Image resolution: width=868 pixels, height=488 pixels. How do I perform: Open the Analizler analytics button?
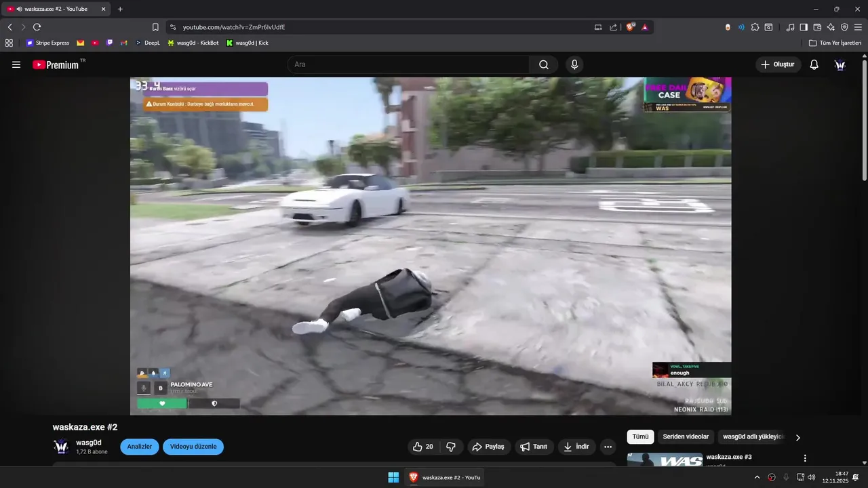[140, 447]
